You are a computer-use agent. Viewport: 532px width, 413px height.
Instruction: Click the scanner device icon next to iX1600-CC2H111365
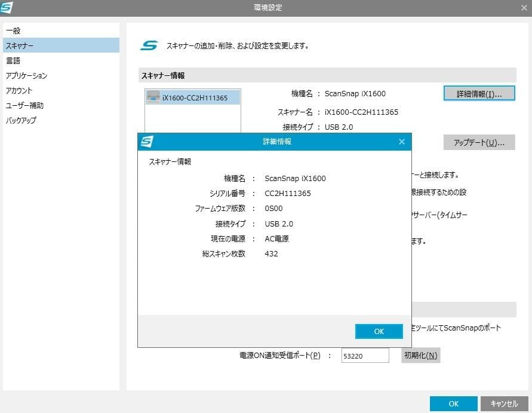152,96
